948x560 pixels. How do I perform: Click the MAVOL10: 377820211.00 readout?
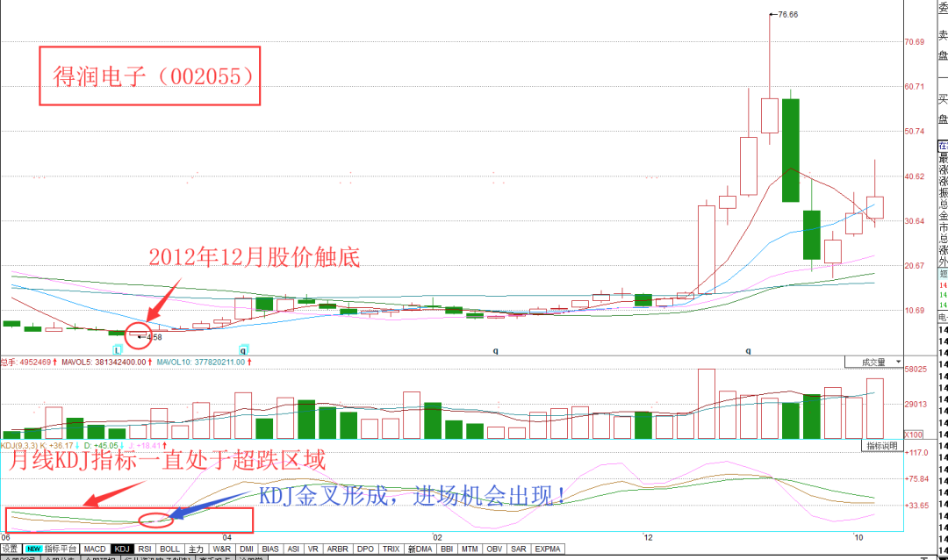point(205,363)
